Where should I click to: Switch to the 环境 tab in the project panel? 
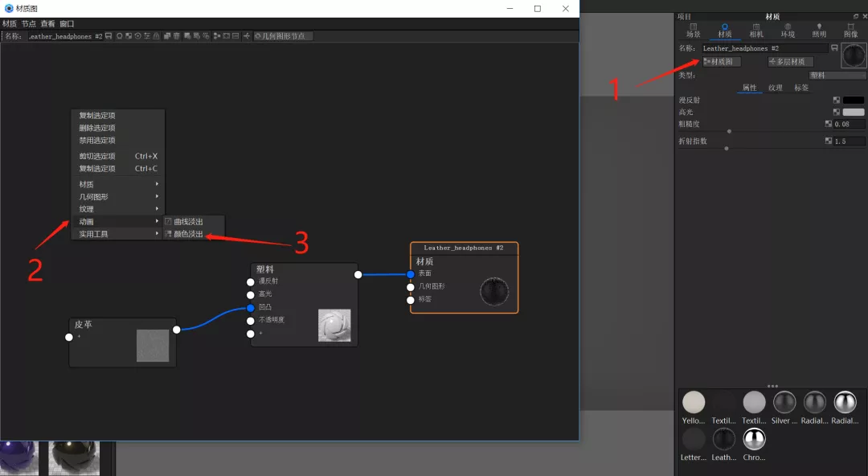[788, 31]
